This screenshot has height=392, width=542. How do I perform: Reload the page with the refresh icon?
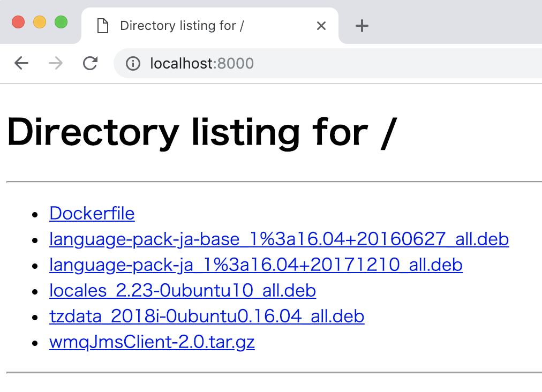(90, 63)
